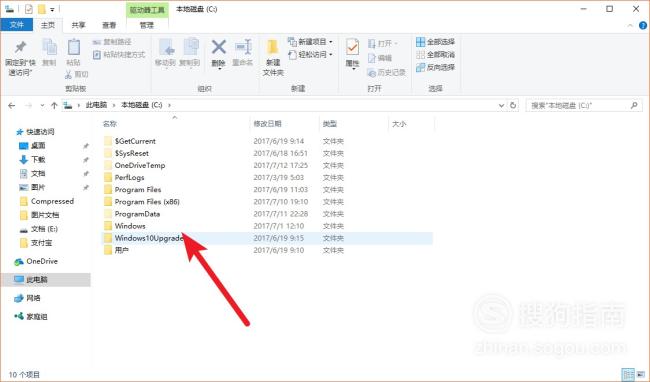Select 快速访问 in navigation pane
Image resolution: width=650 pixels, height=382 pixels.
click(40, 132)
